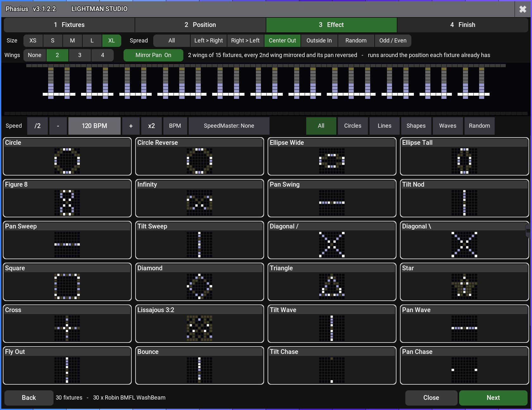
Task: Double the speed with x2
Action: click(151, 126)
